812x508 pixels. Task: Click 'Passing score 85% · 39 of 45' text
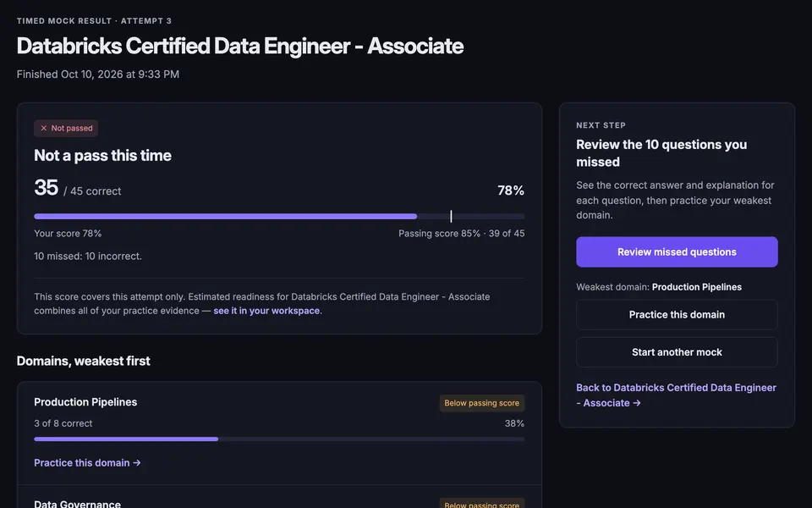click(462, 234)
